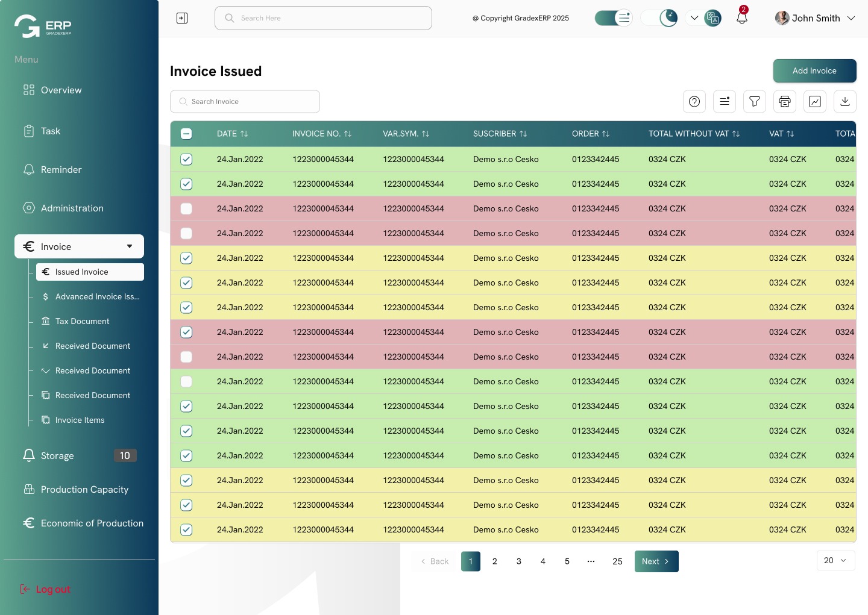Click the Next pagination button
The image size is (868, 615).
656,561
